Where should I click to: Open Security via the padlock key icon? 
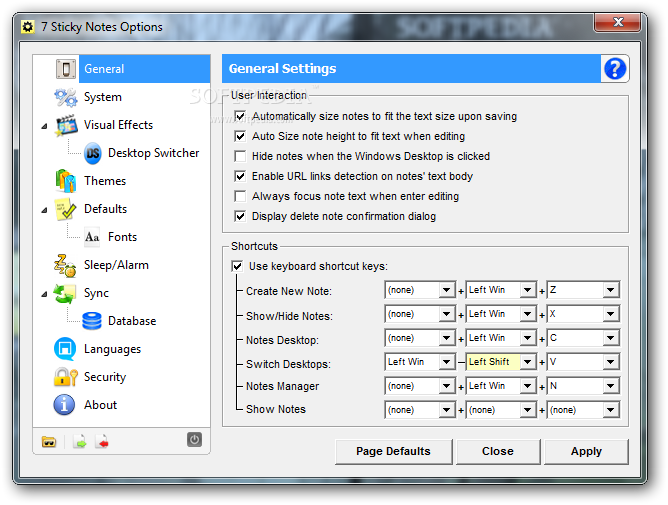(66, 377)
